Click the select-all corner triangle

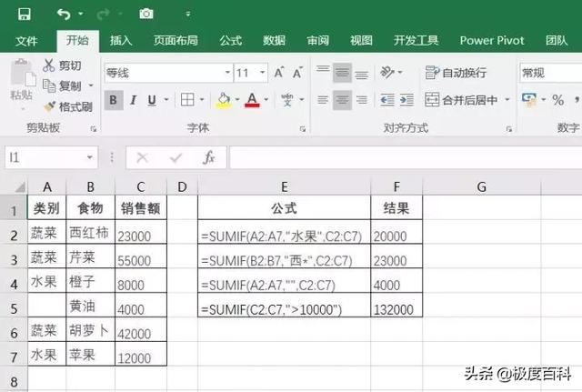19,186
